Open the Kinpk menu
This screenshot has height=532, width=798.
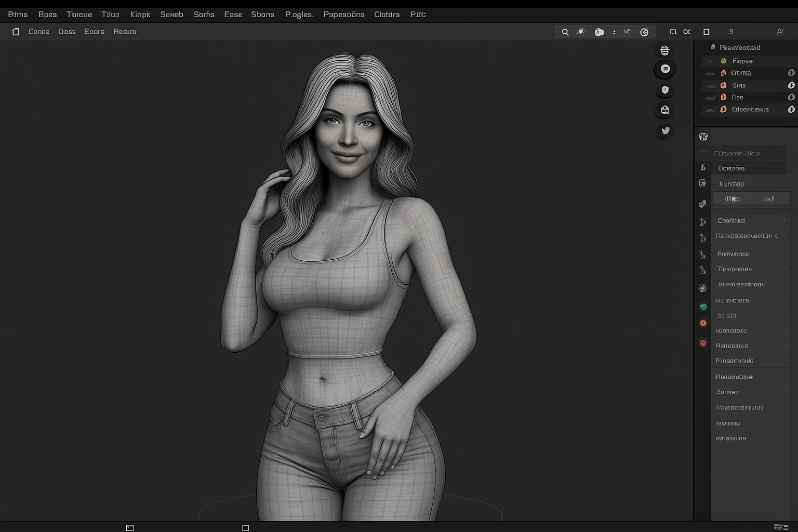140,15
